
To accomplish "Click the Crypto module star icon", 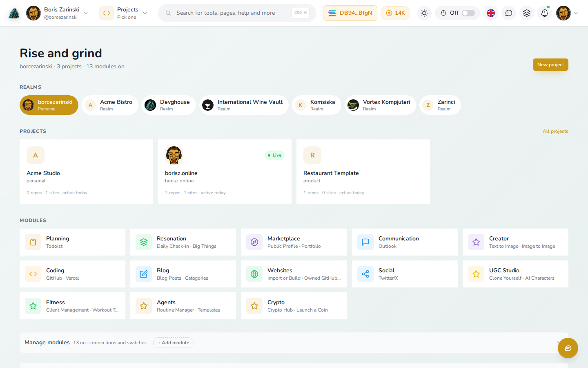I will pos(254,306).
